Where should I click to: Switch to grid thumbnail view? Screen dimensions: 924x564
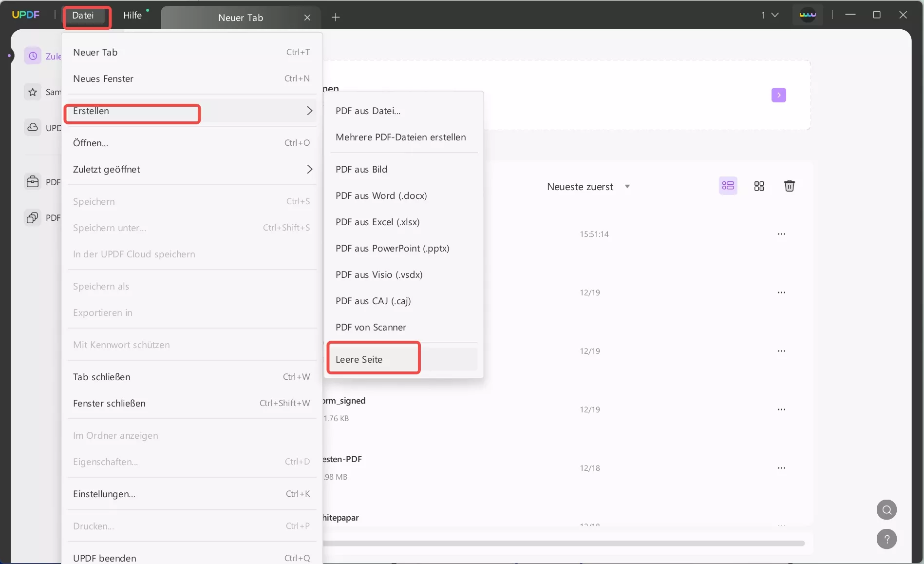click(759, 186)
